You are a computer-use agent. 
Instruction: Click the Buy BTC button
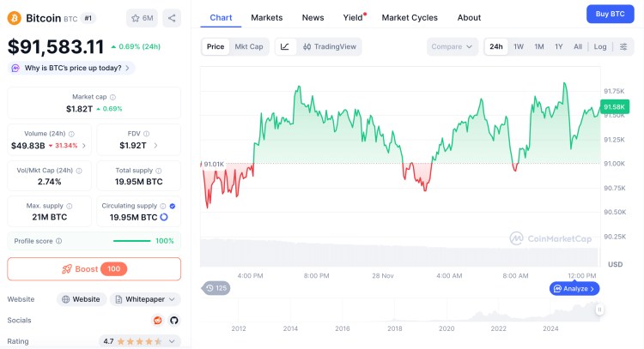click(x=611, y=14)
